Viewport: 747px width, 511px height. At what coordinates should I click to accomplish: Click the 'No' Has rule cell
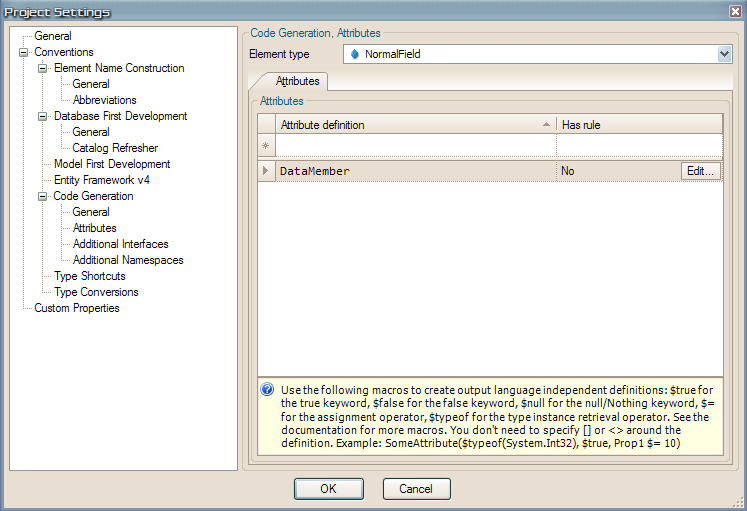pyautogui.click(x=618, y=171)
